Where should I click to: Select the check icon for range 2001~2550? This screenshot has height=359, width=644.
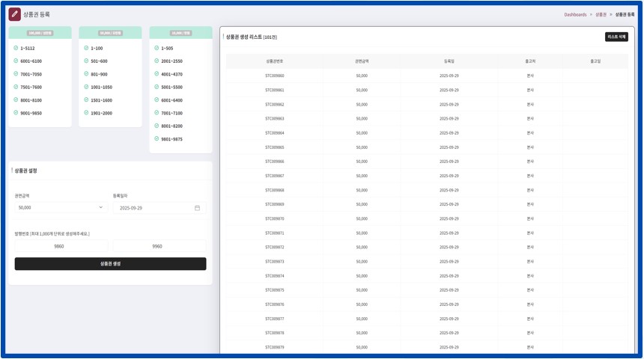click(x=157, y=61)
